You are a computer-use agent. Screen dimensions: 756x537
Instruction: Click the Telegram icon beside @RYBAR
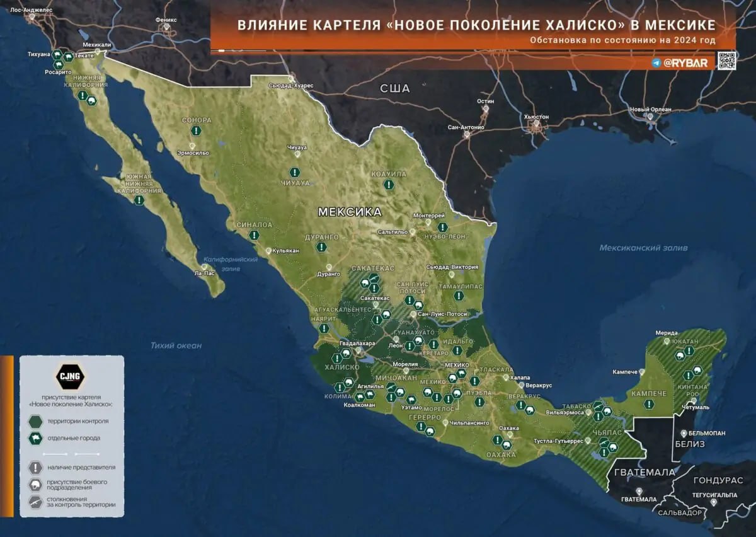[657, 63]
